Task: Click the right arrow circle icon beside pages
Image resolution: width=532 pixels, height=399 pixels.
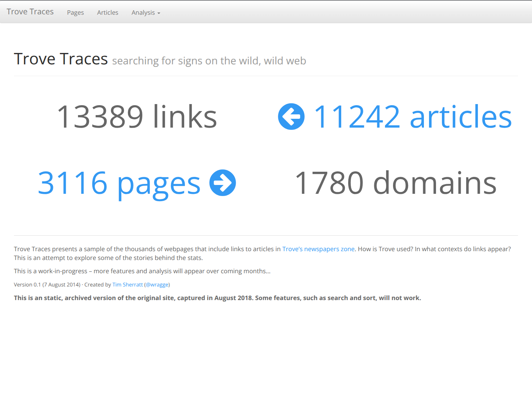Action: [222, 183]
